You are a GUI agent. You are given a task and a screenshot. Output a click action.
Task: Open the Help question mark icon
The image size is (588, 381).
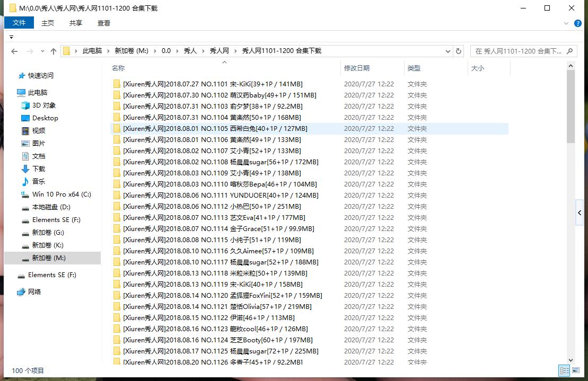578,23
